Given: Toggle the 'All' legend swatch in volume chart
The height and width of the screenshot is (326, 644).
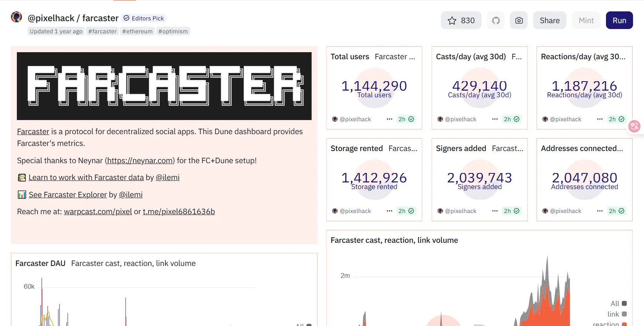Looking at the screenshot, I should pos(624,303).
